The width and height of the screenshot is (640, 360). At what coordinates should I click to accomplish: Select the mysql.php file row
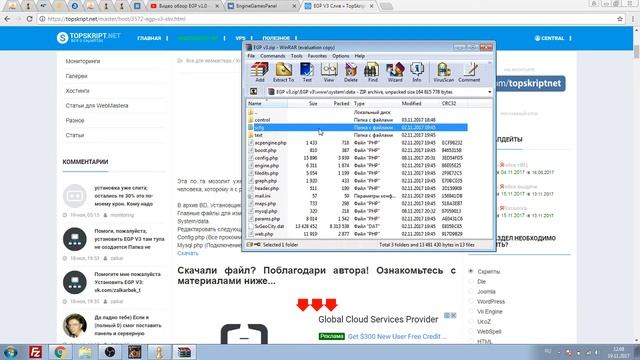tap(357, 211)
